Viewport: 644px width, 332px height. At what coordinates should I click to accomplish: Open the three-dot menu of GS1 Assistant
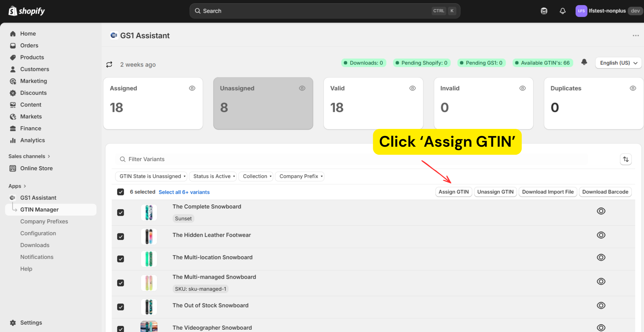tap(636, 36)
